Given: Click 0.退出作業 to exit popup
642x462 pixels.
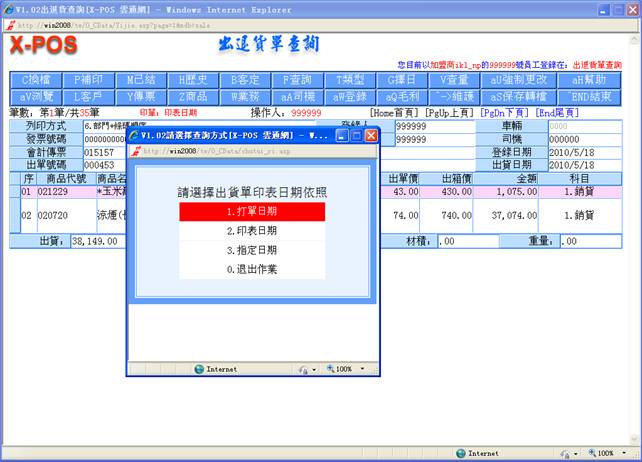Looking at the screenshot, I should pos(251,269).
